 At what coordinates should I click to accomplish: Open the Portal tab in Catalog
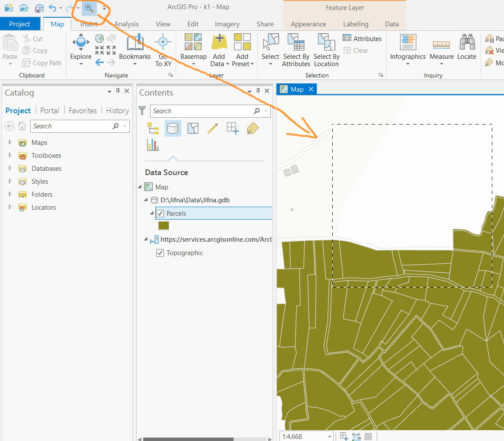point(49,111)
